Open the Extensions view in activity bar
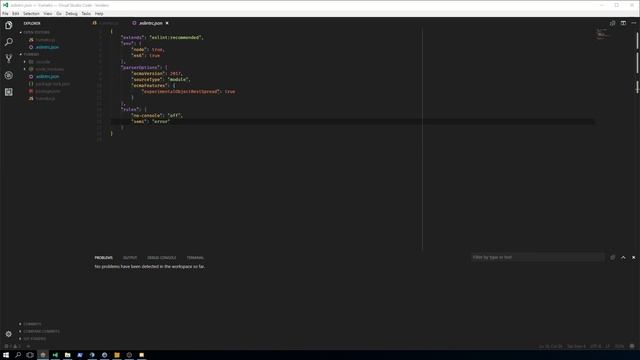This screenshot has width=640, height=360. 9,92
